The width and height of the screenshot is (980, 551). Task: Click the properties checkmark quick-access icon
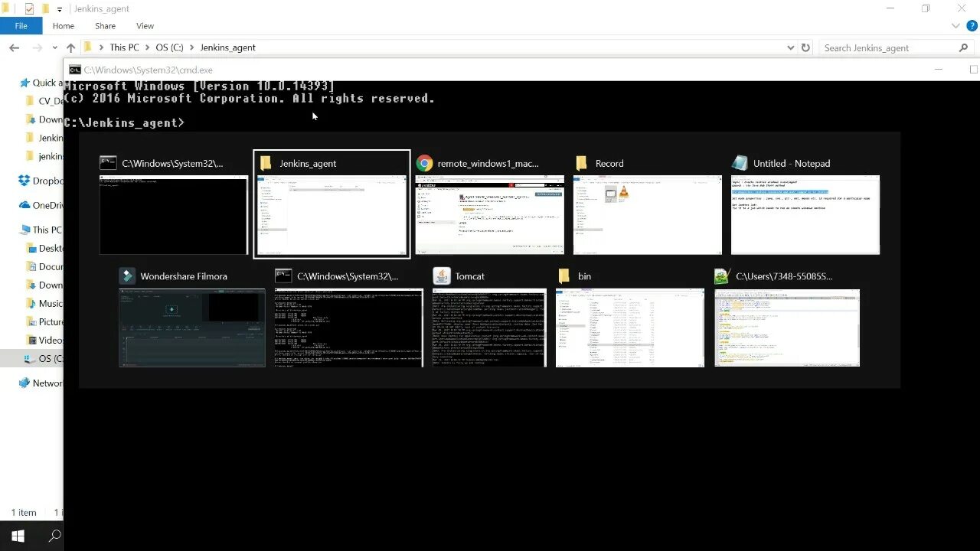click(29, 9)
